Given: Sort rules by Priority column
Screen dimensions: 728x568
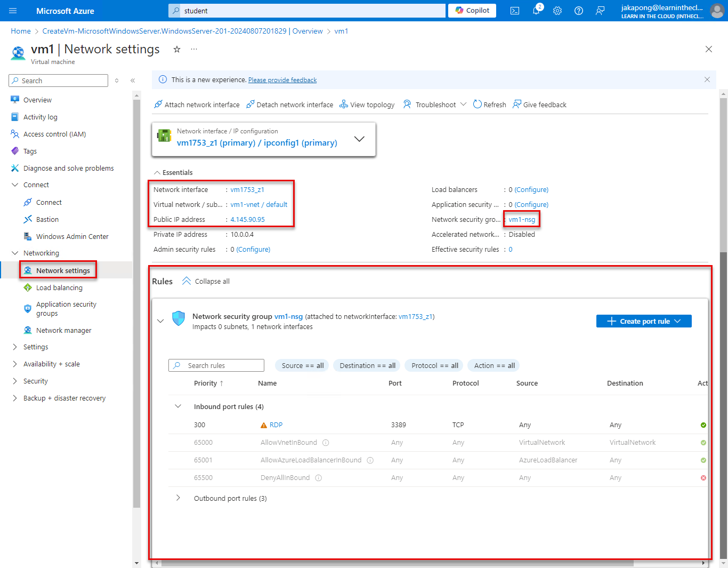Looking at the screenshot, I should click(x=208, y=383).
